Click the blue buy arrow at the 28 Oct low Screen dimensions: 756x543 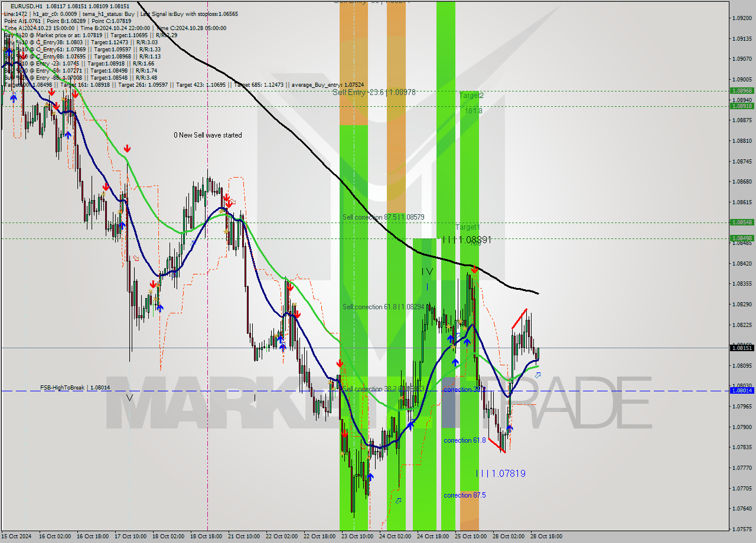click(510, 428)
